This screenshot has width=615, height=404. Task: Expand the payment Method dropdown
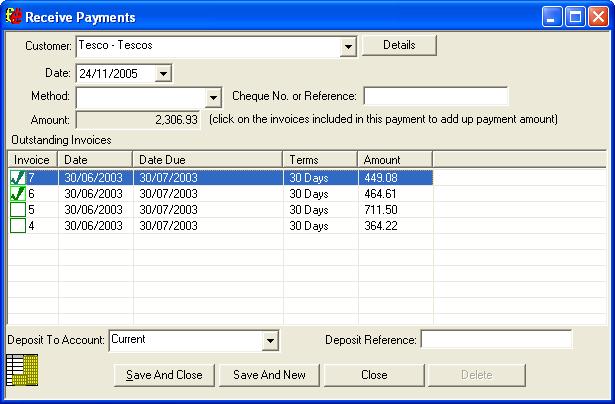(213, 97)
